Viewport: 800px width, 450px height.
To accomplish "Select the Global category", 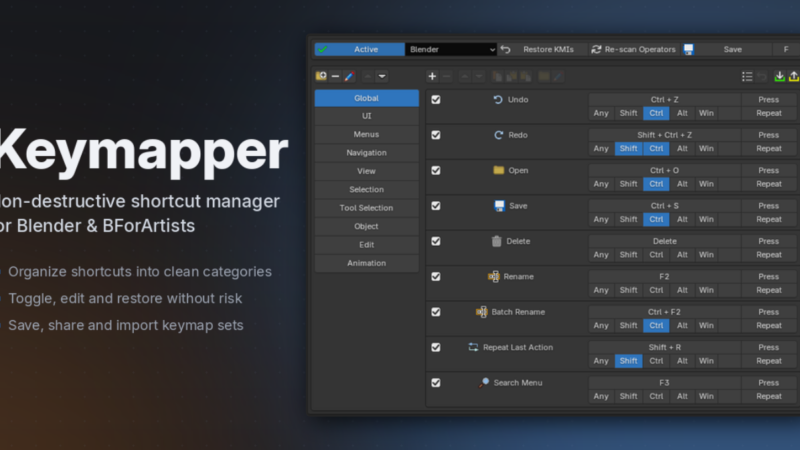I will click(366, 98).
